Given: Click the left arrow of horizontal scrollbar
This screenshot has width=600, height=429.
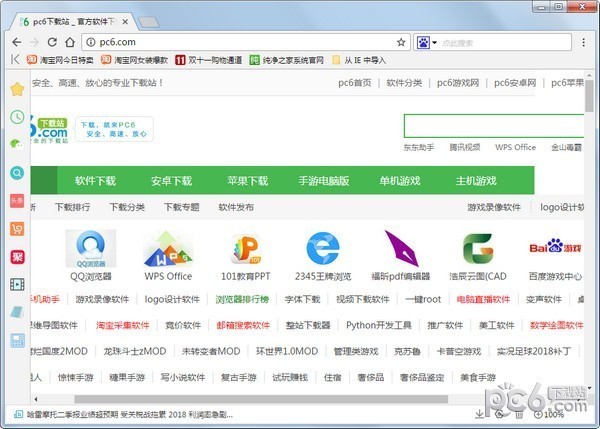Looking at the screenshot, I should [x=36, y=399].
